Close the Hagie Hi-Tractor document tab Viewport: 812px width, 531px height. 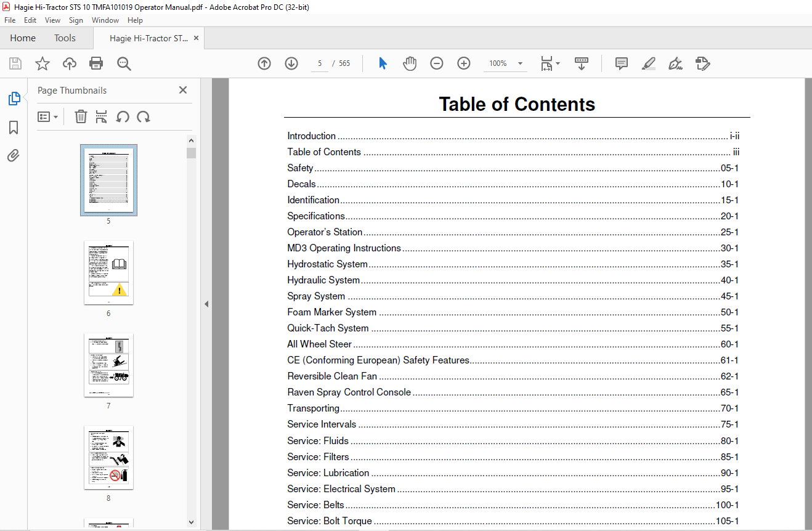pyautogui.click(x=196, y=38)
